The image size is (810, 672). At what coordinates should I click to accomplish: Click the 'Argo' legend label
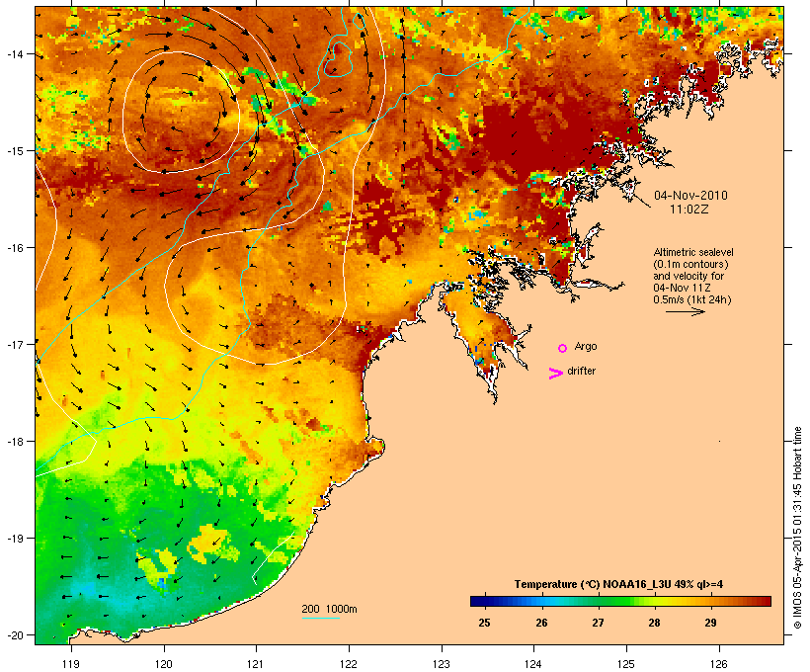[x=586, y=346]
